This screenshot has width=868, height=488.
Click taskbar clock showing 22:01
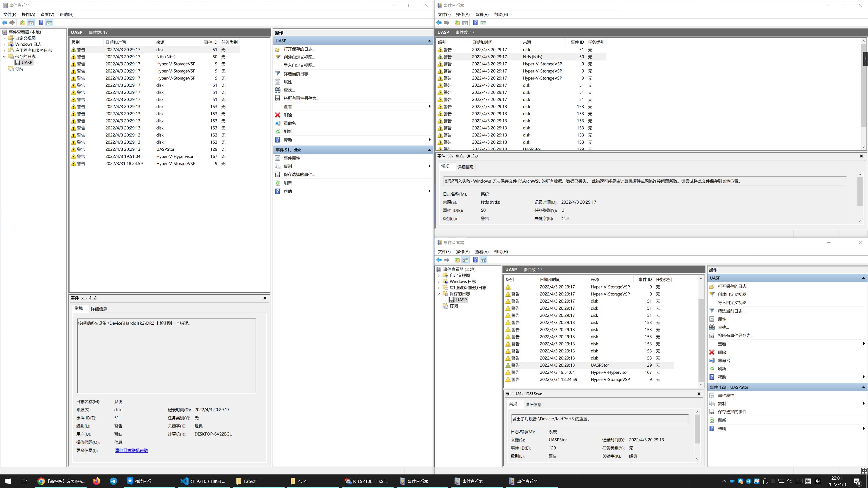click(x=836, y=481)
